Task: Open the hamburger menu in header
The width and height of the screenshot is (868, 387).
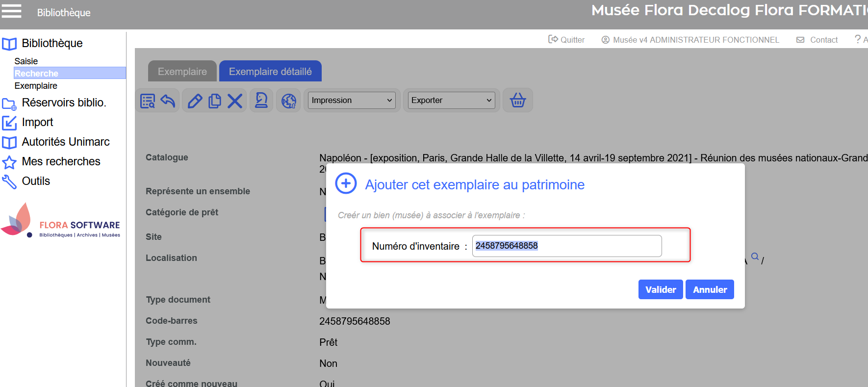Action: (x=11, y=11)
